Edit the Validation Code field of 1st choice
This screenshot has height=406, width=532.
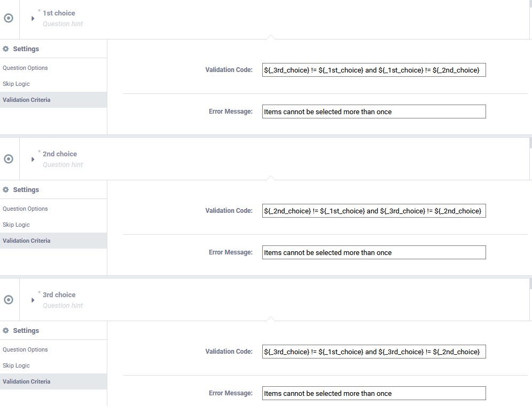[x=374, y=70]
